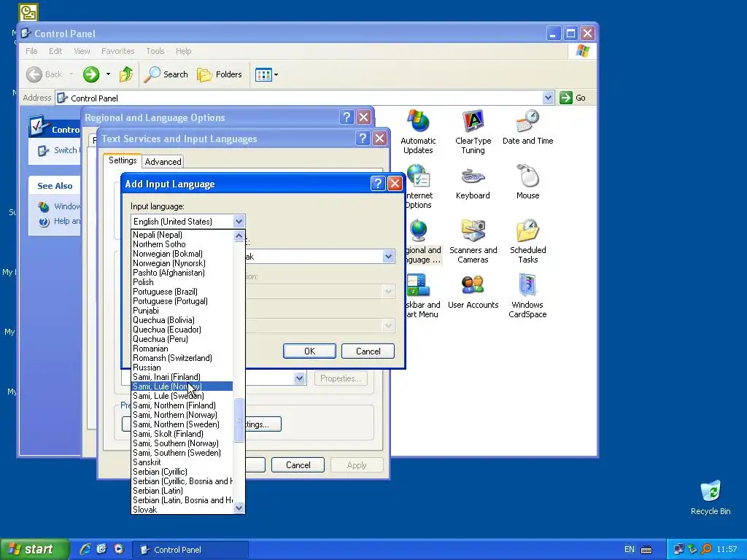This screenshot has height=560, width=747.
Task: Expand the Address bar dropdown arrow
Action: 548,98
